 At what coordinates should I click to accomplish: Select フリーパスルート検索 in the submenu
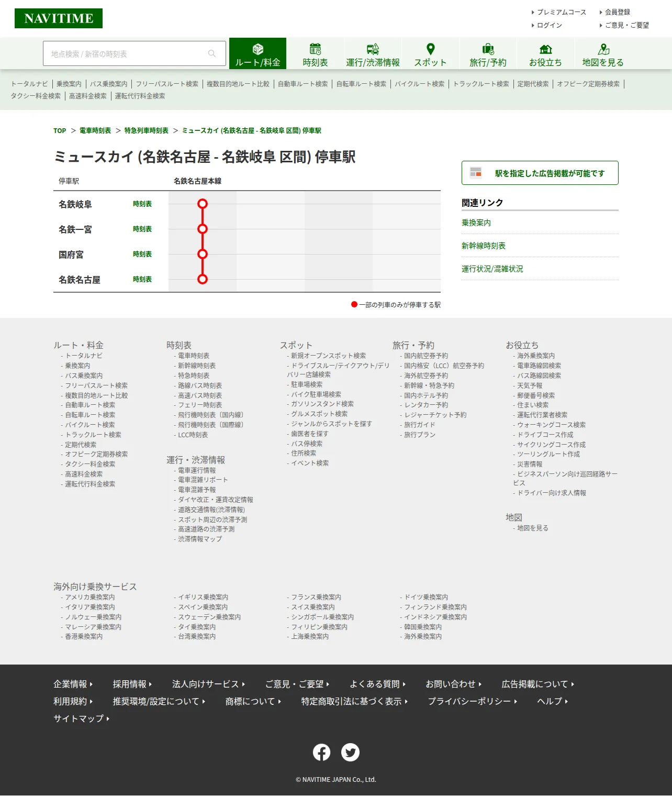pyautogui.click(x=167, y=84)
